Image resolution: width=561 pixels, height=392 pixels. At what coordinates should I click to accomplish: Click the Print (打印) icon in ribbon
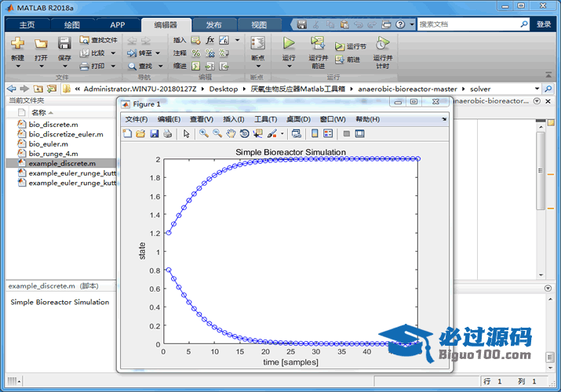pos(85,66)
